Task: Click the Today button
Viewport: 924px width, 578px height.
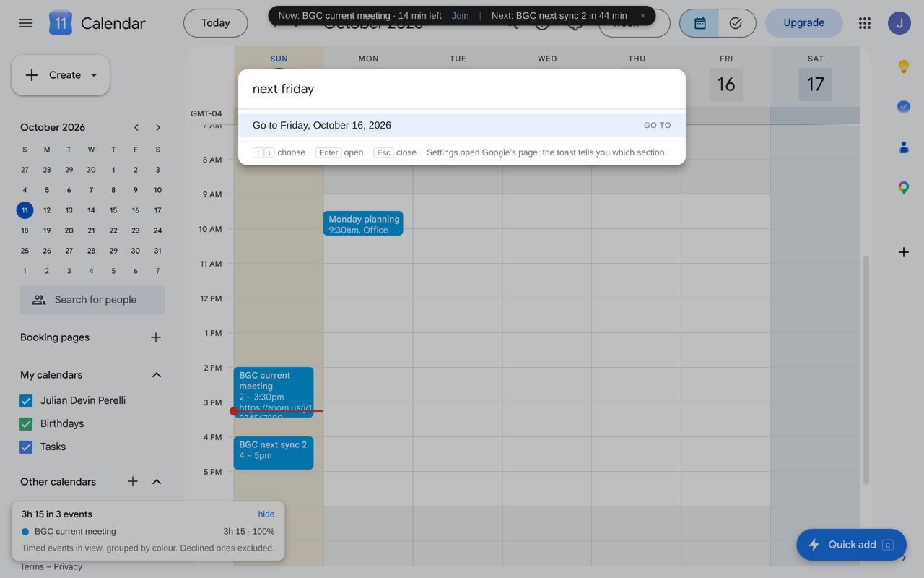Action: (x=215, y=23)
